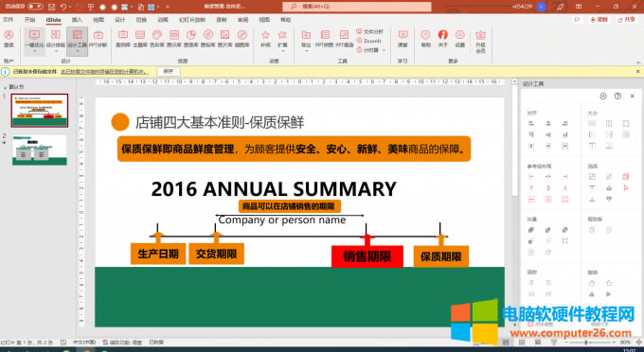Click the recovered-file link in yellow message bar
This screenshot has height=352, width=644.
[104, 71]
